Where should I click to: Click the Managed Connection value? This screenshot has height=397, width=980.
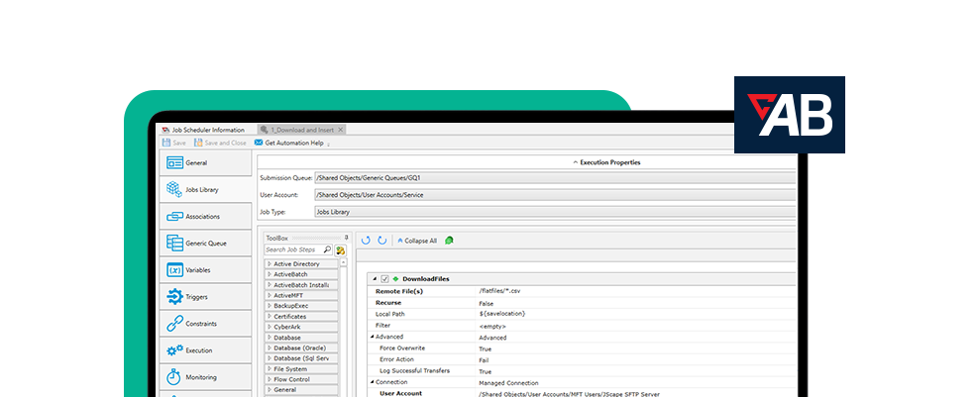pos(508,382)
